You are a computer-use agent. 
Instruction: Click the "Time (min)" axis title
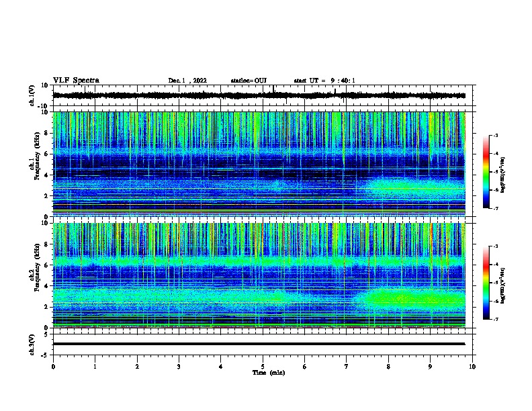pyautogui.click(x=269, y=373)
